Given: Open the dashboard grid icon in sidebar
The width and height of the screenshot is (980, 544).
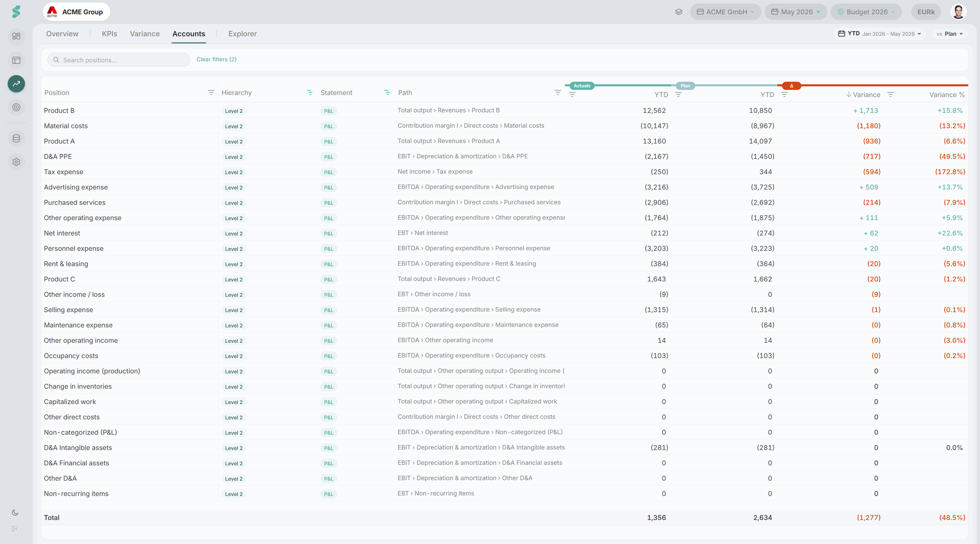Looking at the screenshot, I should coord(16,36).
